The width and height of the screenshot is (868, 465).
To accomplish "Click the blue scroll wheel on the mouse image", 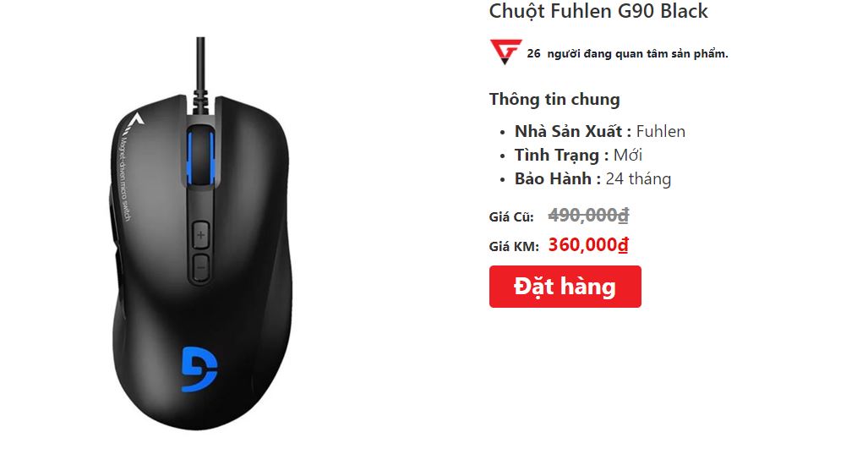I will pos(199,156).
